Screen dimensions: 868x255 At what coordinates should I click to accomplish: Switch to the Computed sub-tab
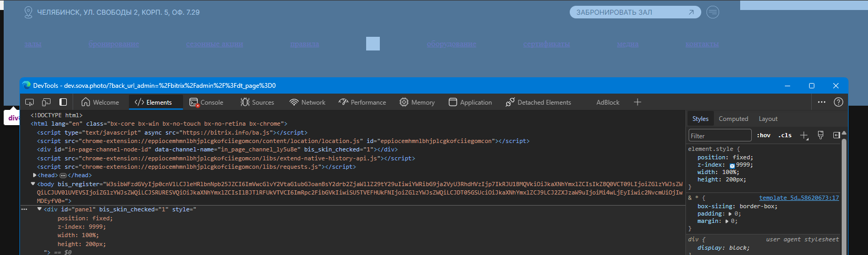733,119
